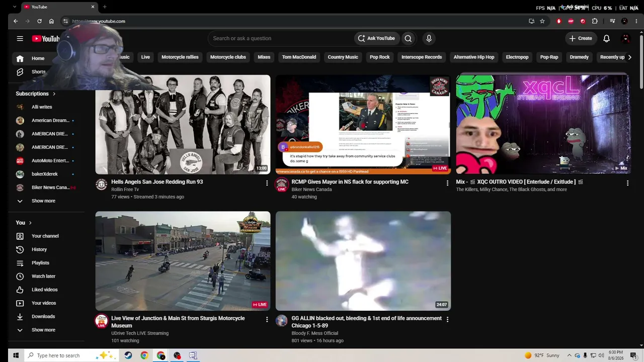This screenshot has width=644, height=362.
Task: Select the Alternative Hip Hop chip
Action: point(474,57)
